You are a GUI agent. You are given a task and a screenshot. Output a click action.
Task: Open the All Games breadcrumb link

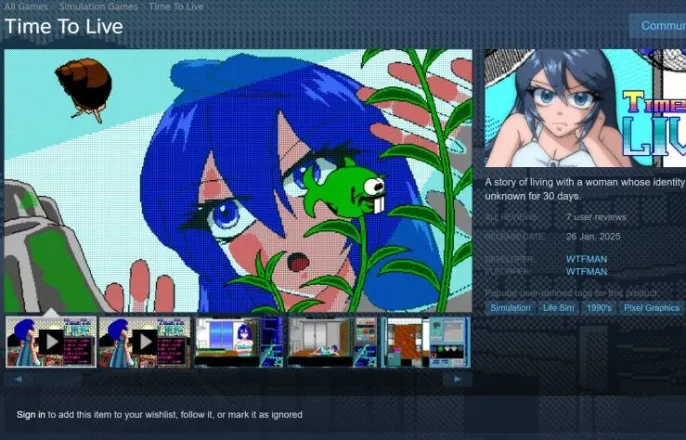pos(26,7)
